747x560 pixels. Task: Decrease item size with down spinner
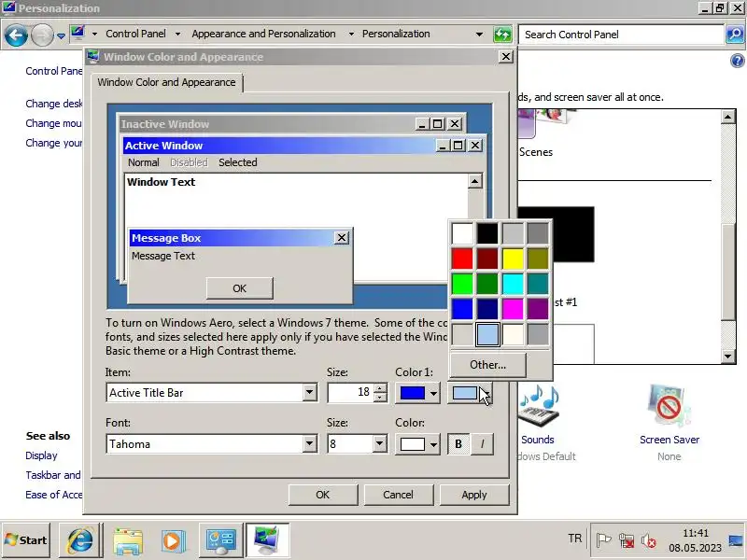[380, 398]
